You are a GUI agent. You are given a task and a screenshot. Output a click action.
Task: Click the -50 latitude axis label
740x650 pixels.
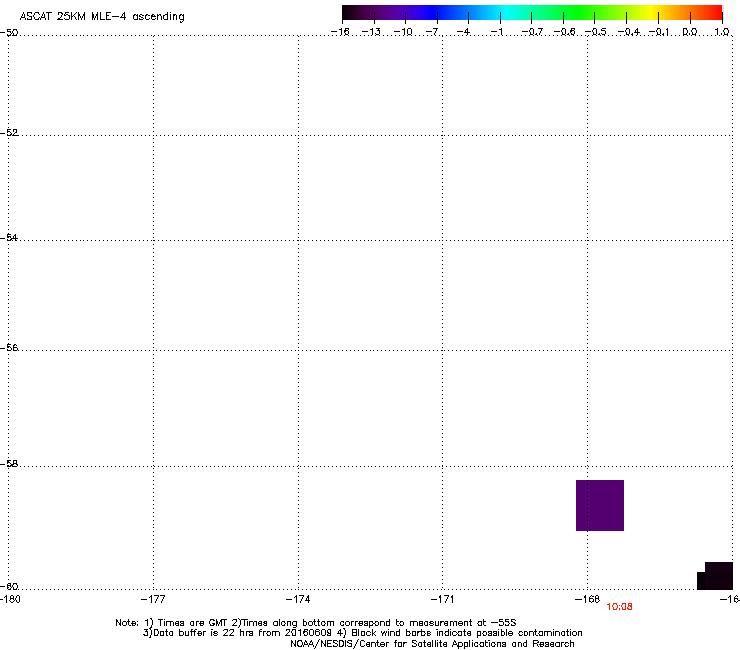(9, 33)
